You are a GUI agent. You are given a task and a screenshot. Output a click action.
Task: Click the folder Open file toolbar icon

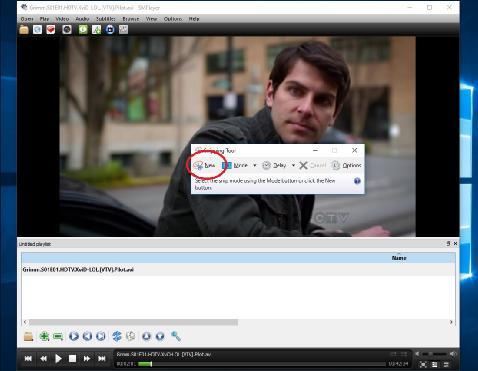24,30
